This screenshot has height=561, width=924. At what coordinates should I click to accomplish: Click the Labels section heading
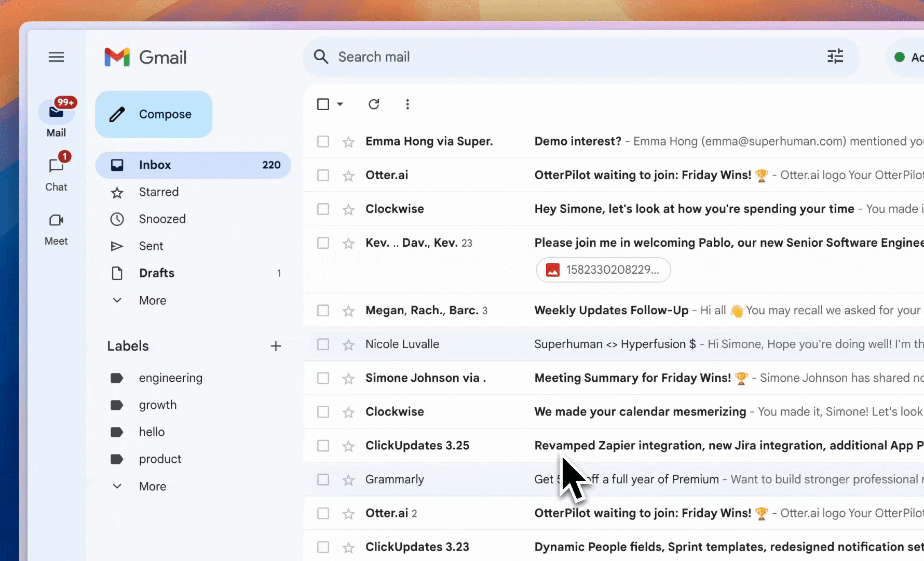(x=128, y=346)
